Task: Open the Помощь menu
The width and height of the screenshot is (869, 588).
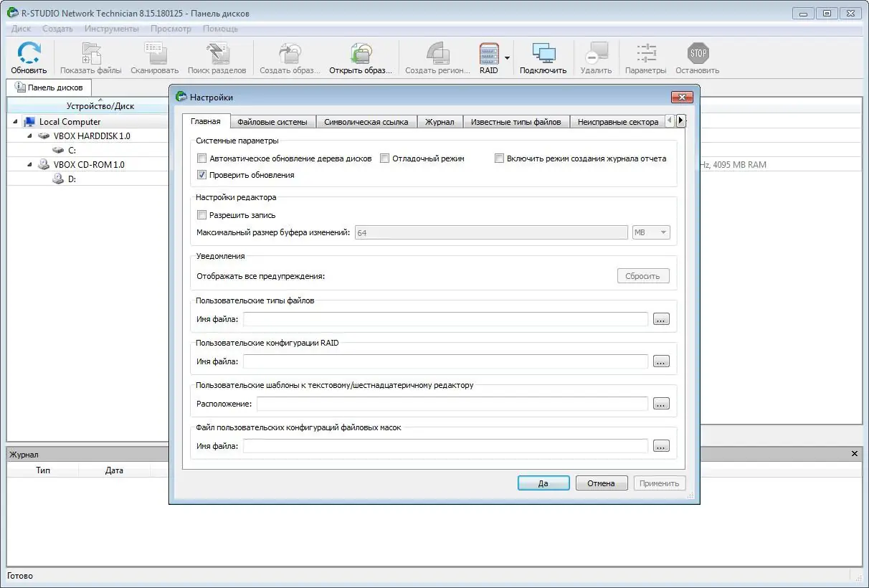Action: click(220, 29)
